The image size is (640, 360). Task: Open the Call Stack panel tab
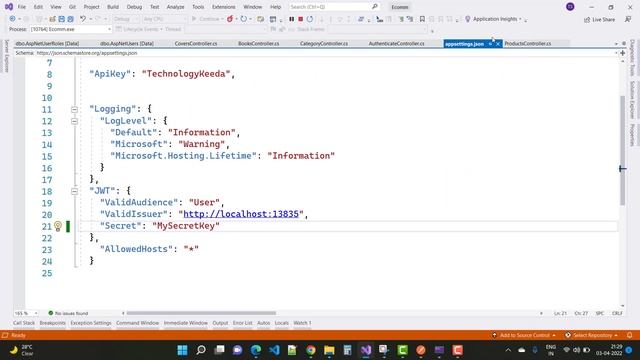point(24,323)
